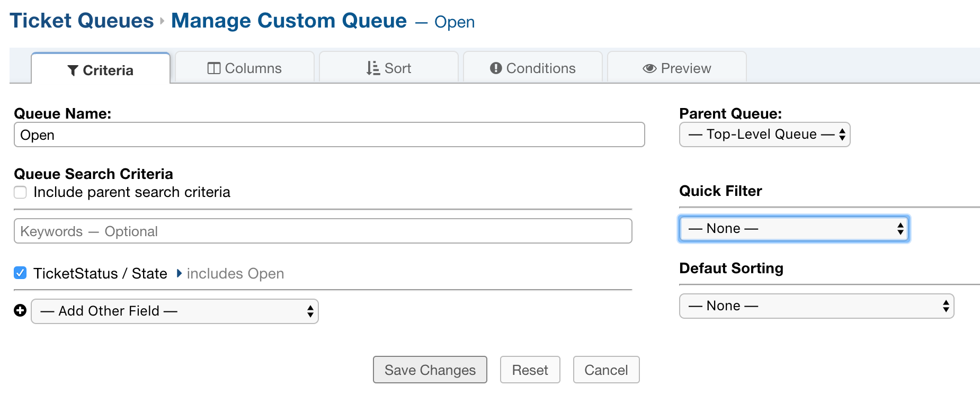The image size is (980, 395).
Task: Open the Parent Queue dropdown
Action: click(x=764, y=134)
